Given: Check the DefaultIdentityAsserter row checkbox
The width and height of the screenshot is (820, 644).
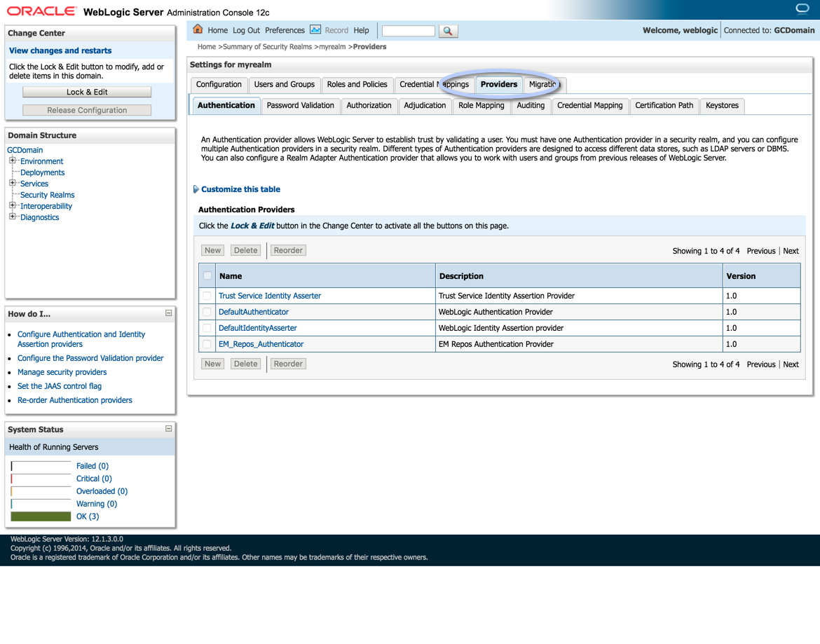Looking at the screenshot, I should click(x=207, y=328).
